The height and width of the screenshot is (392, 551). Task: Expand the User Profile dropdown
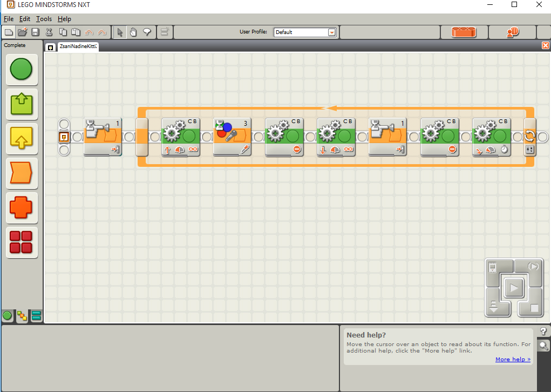tap(331, 32)
